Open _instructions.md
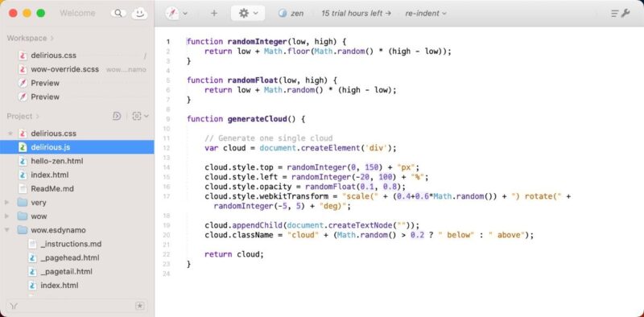Screen dimensions: 644x317 click(x=71, y=244)
